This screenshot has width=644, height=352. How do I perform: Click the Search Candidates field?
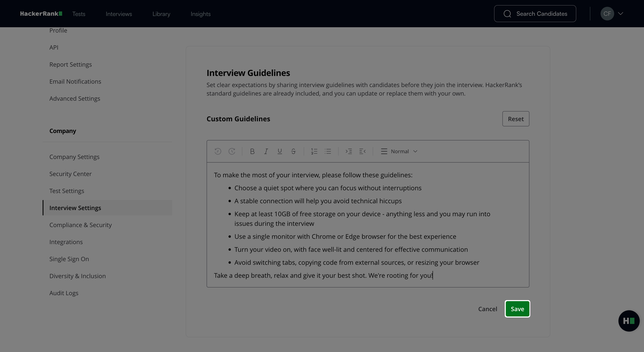pyautogui.click(x=535, y=14)
